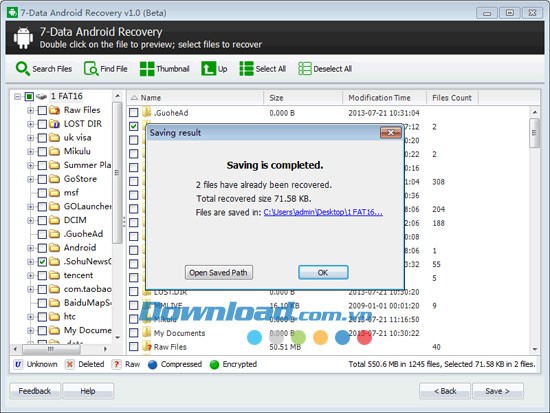Go Up one folder level icon
Viewport: 550px width, 413px height.
(x=208, y=68)
